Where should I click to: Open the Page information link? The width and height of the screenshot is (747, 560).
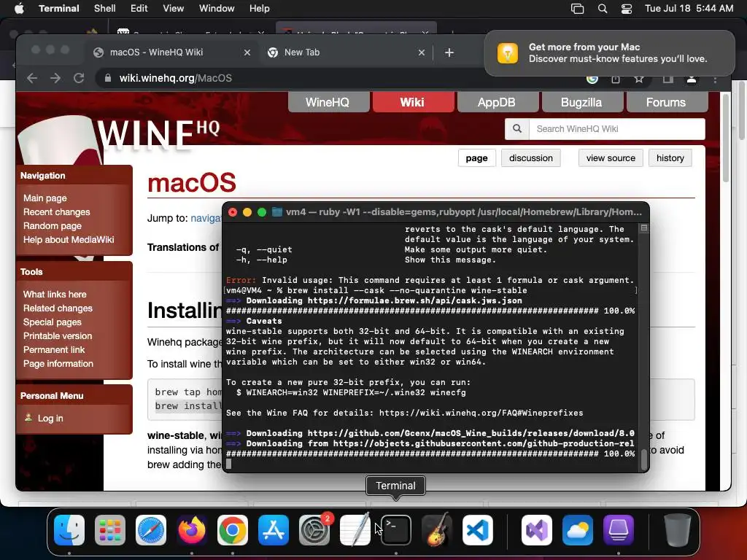point(58,363)
